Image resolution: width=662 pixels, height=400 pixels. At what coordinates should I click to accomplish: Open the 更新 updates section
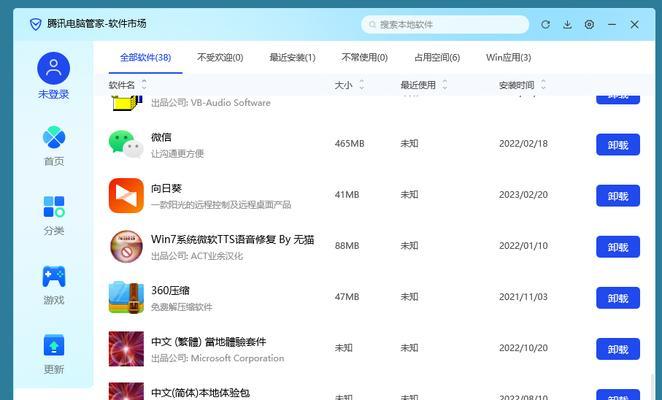(54, 354)
